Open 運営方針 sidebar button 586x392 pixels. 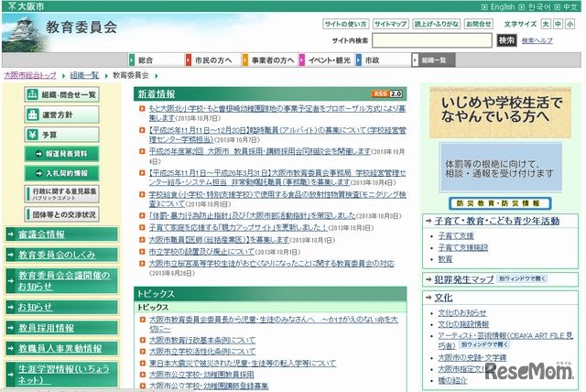coord(61,114)
